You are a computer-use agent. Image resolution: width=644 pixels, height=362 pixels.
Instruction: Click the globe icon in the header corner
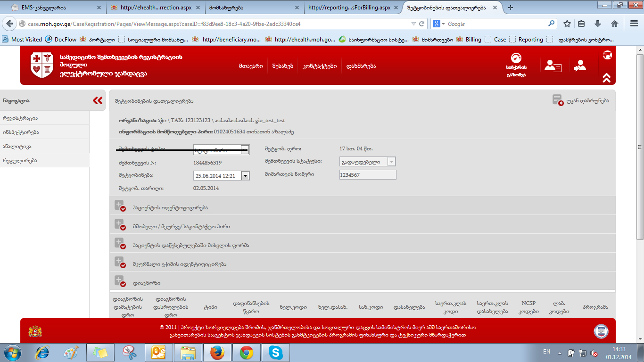tap(607, 55)
